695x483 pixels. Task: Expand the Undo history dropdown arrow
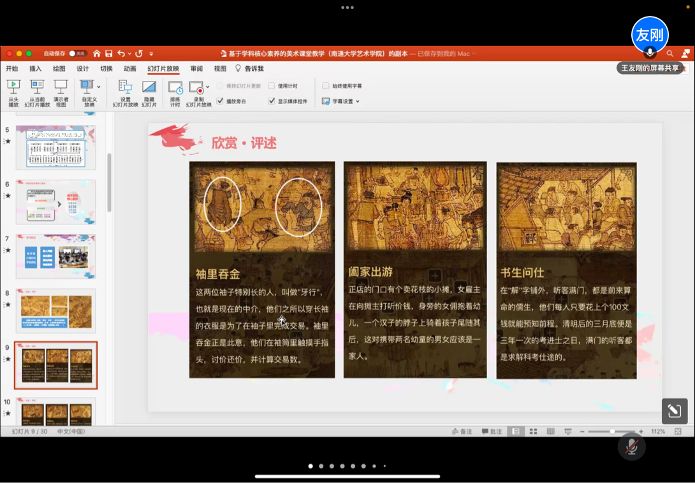point(129,54)
